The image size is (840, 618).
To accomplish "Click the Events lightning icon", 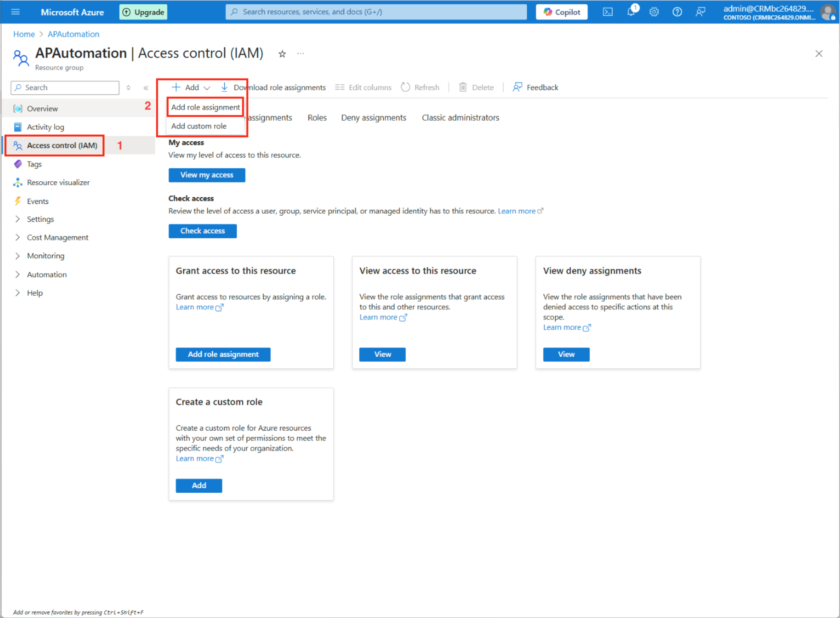I will (18, 201).
